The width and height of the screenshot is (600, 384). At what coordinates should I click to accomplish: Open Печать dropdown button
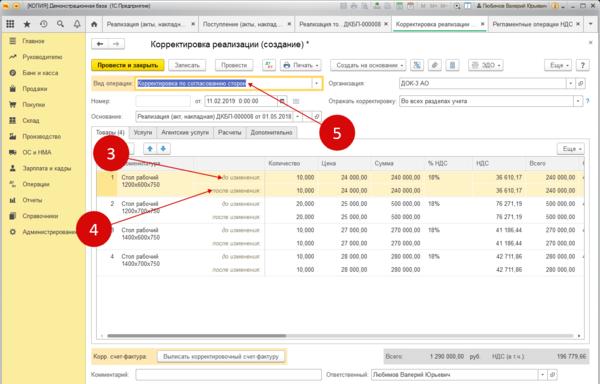tap(301, 65)
